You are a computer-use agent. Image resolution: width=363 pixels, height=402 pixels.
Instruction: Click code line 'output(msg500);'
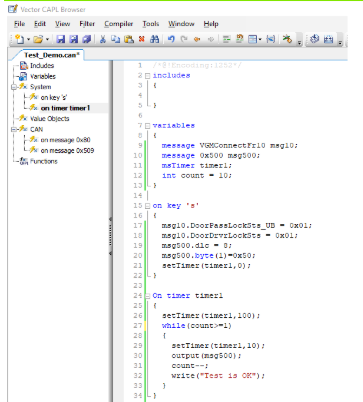tap(206, 356)
